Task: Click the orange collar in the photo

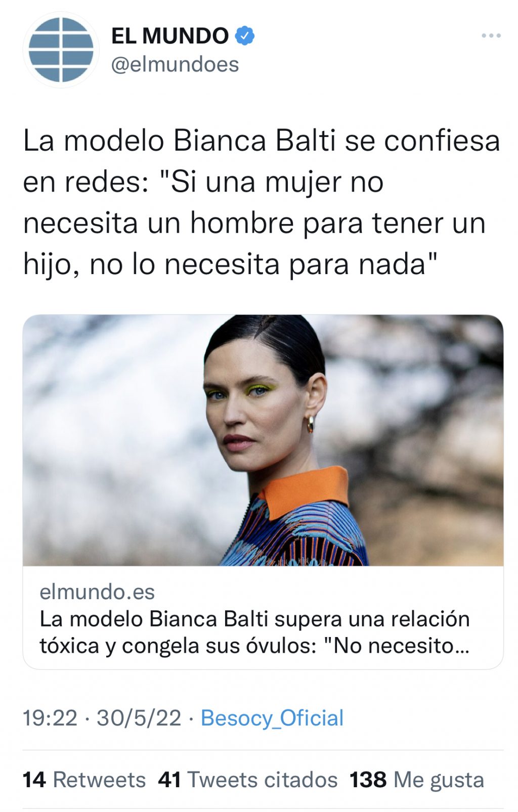Action: tap(306, 491)
